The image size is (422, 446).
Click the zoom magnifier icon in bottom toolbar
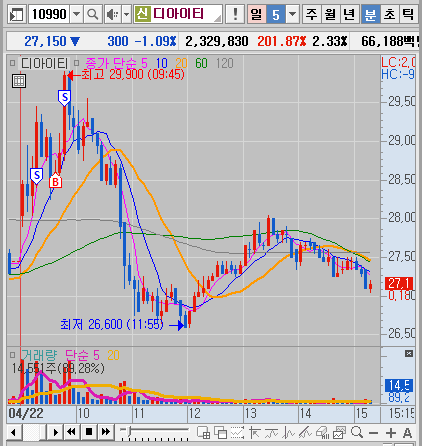tap(357, 432)
